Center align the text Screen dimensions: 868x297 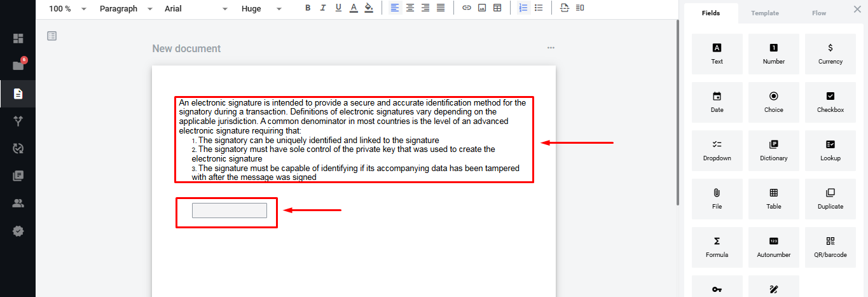point(410,8)
